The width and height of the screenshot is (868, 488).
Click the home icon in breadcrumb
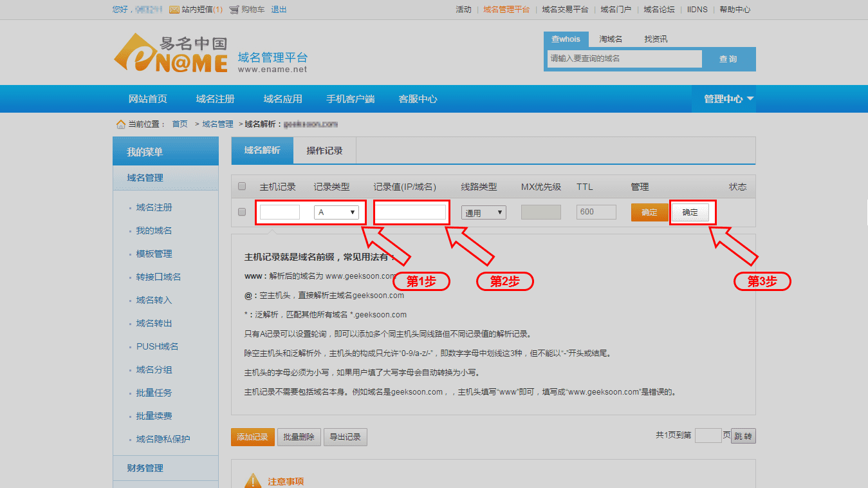coord(120,124)
